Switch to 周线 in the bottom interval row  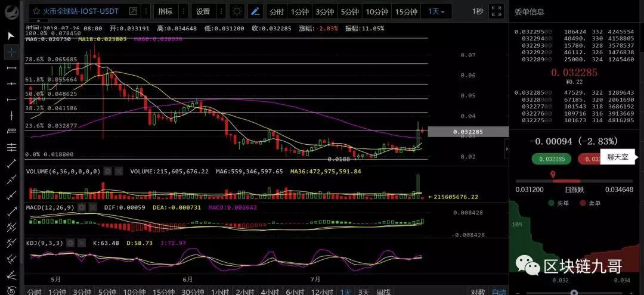pos(383,291)
